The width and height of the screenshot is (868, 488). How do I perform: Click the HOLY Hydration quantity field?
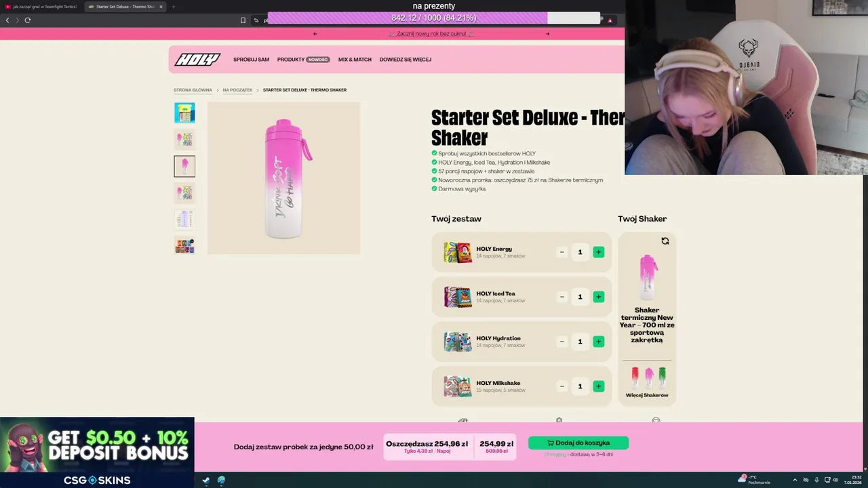click(x=580, y=342)
